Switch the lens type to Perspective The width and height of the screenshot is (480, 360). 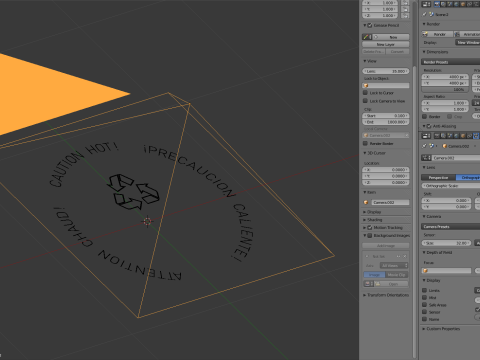click(x=439, y=178)
